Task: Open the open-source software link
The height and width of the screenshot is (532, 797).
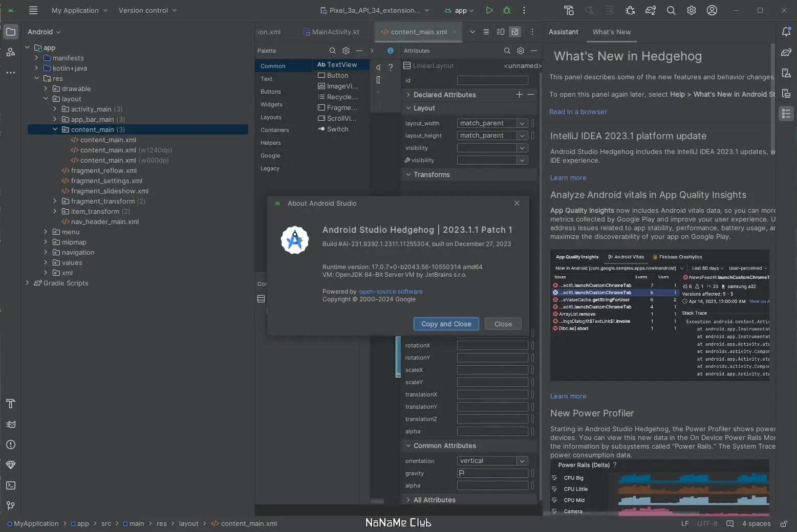Action: pos(391,292)
